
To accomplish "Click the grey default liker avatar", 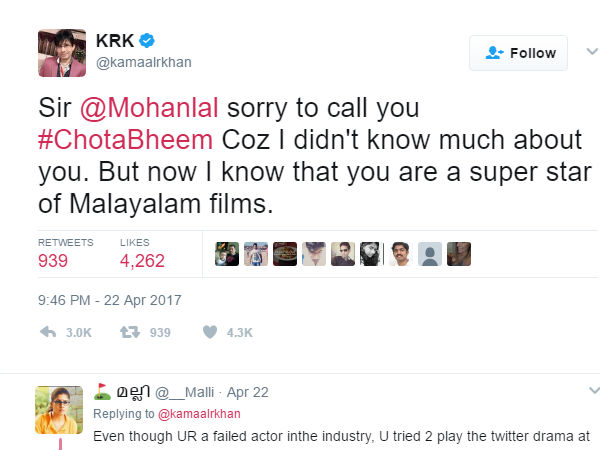I will pyautogui.click(x=429, y=255).
